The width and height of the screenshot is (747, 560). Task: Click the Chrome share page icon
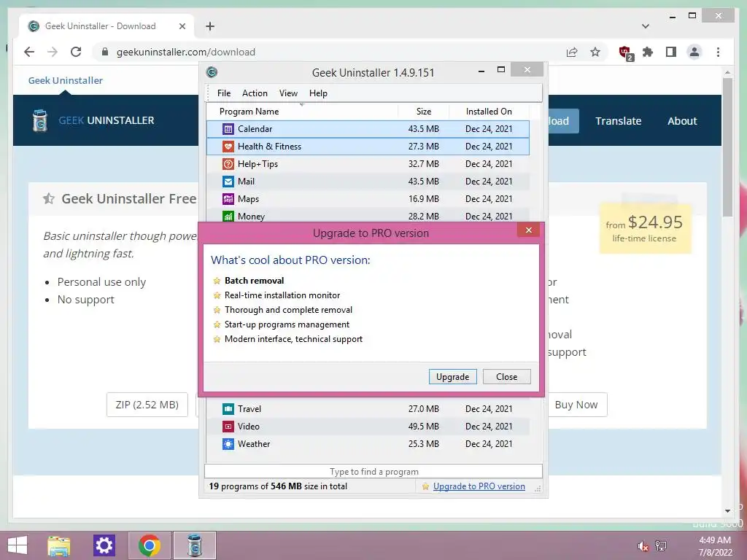tap(572, 52)
